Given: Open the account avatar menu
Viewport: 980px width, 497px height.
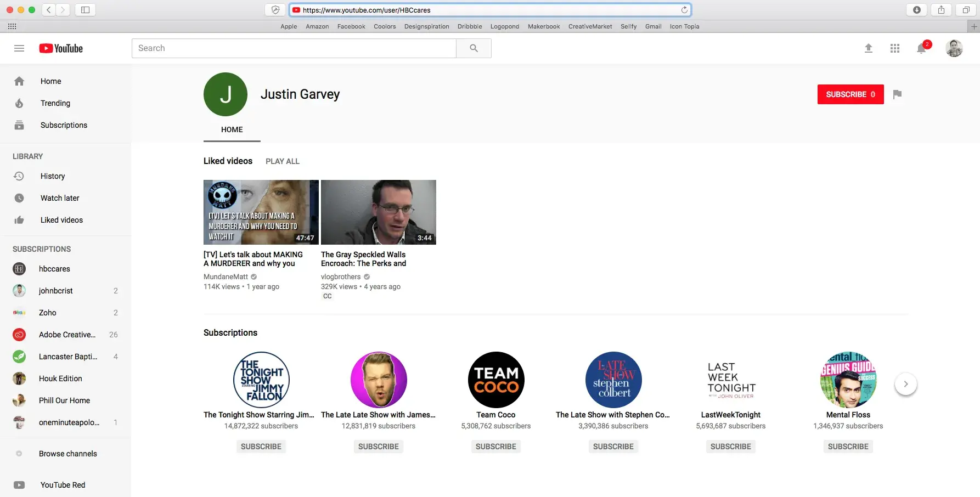Looking at the screenshot, I should pos(954,48).
